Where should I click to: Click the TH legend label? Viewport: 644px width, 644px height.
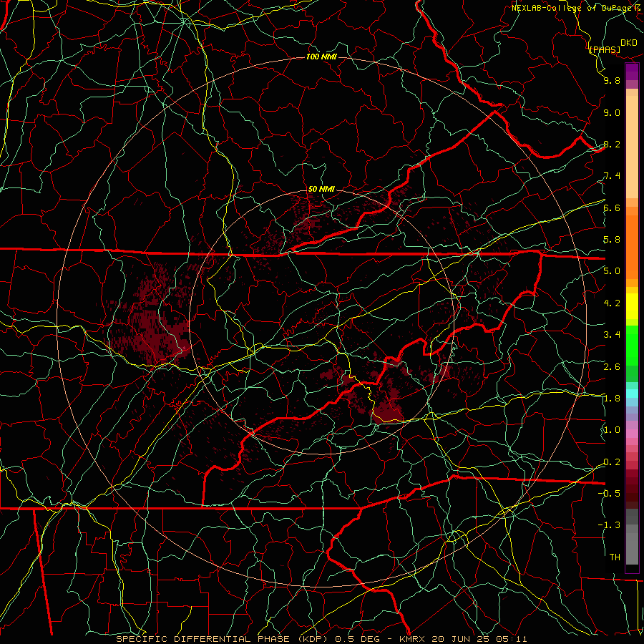click(x=615, y=557)
